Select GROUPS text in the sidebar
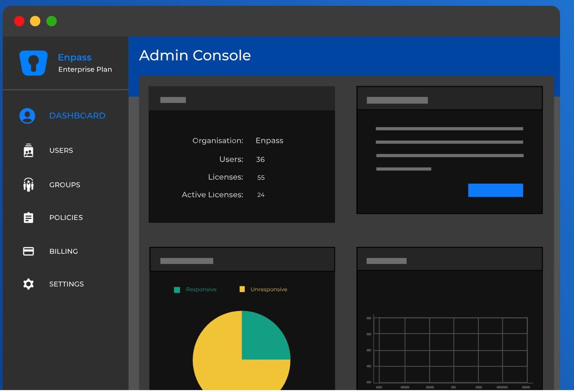This screenshot has width=574, height=392. pyautogui.click(x=65, y=185)
